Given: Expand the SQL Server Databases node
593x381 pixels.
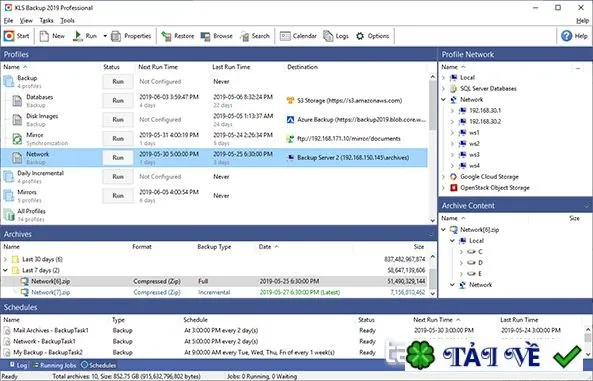Looking at the screenshot, I should tap(444, 89).
